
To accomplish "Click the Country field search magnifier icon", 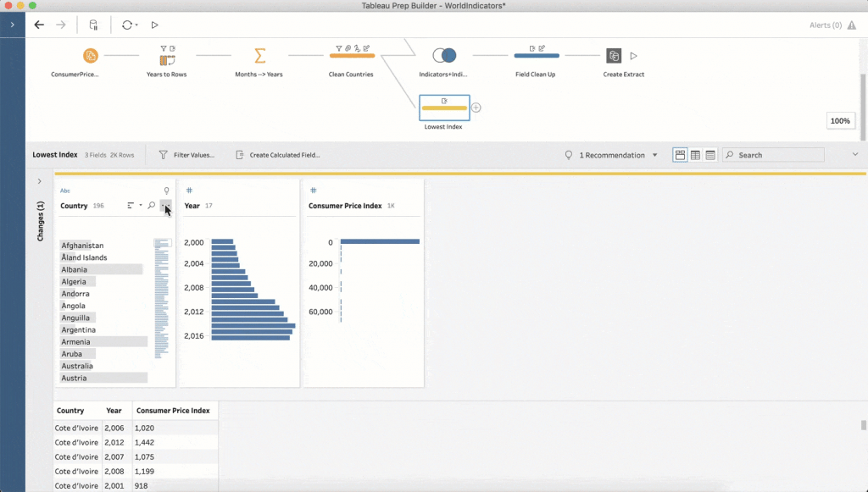I will coord(151,206).
